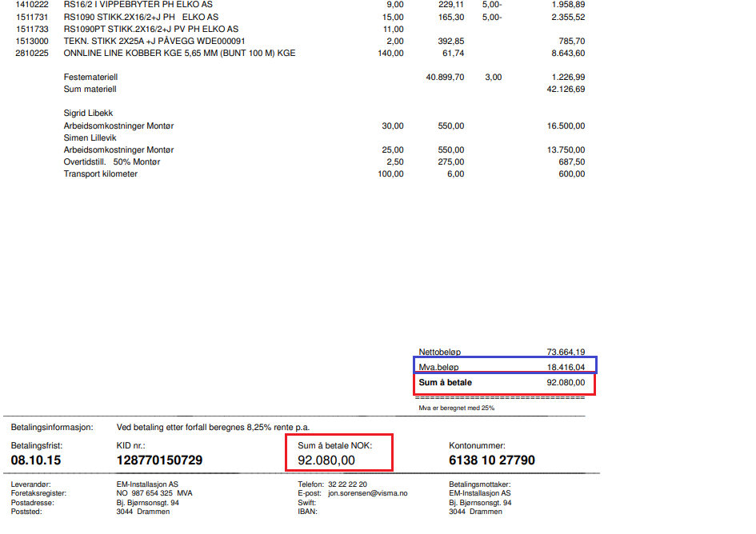Image resolution: width=756 pixels, height=534 pixels.
Task: Click the account number 6138 10 27790
Action: point(492,460)
